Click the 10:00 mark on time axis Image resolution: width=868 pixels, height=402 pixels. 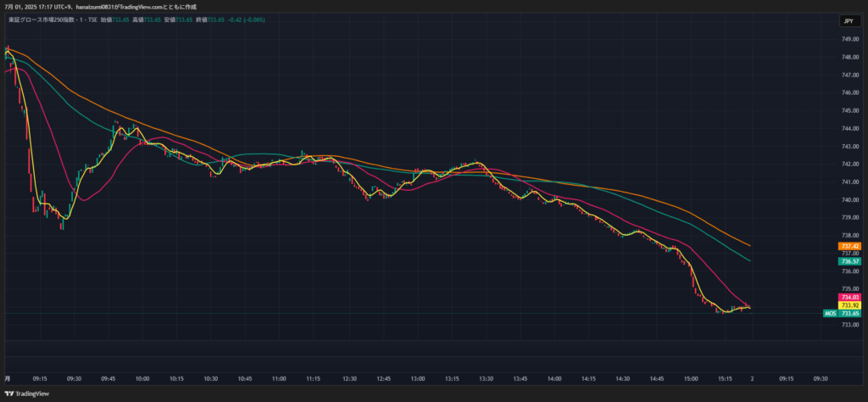(142, 379)
